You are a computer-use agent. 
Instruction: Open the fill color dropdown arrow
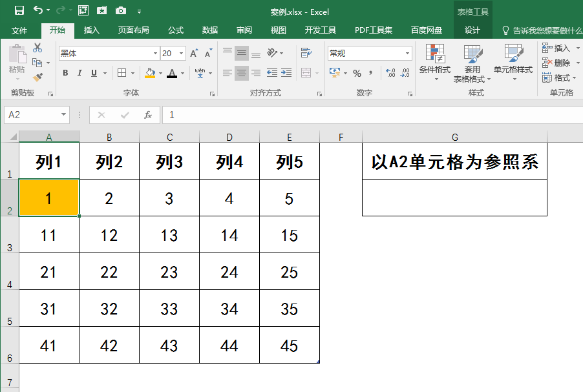[161, 73]
